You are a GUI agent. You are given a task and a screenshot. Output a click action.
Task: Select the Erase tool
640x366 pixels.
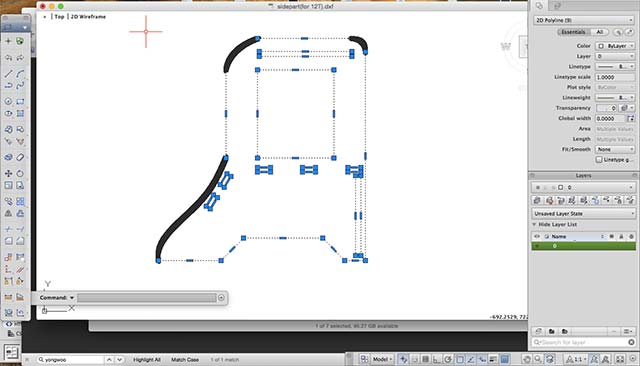(x=20, y=157)
